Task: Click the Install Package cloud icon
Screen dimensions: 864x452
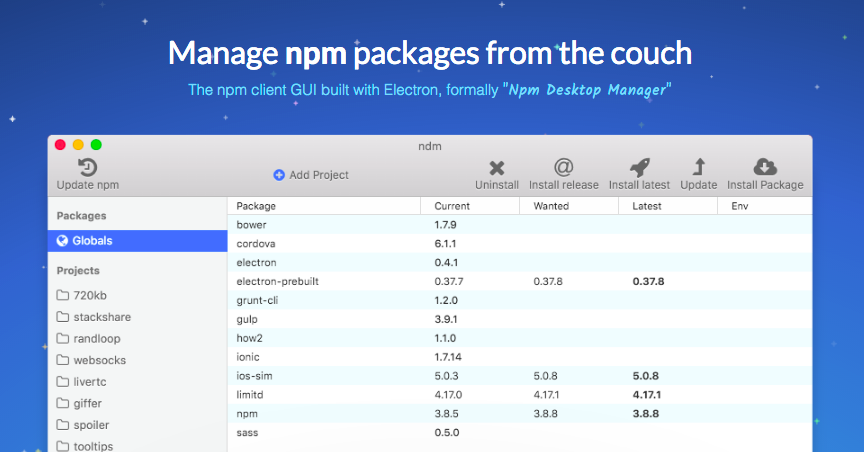Action: point(765,167)
